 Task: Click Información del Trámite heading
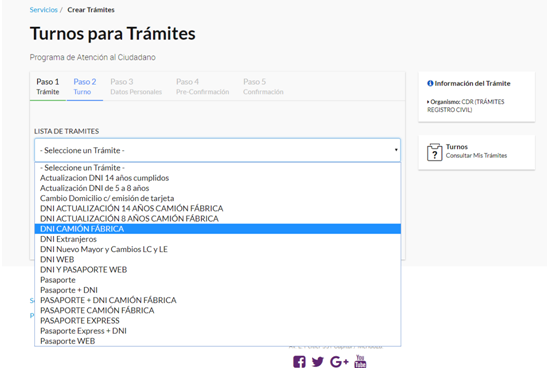[472, 83]
